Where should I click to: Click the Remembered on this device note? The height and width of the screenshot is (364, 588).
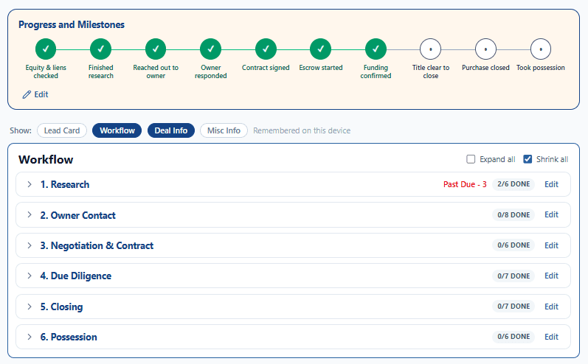[x=302, y=130]
